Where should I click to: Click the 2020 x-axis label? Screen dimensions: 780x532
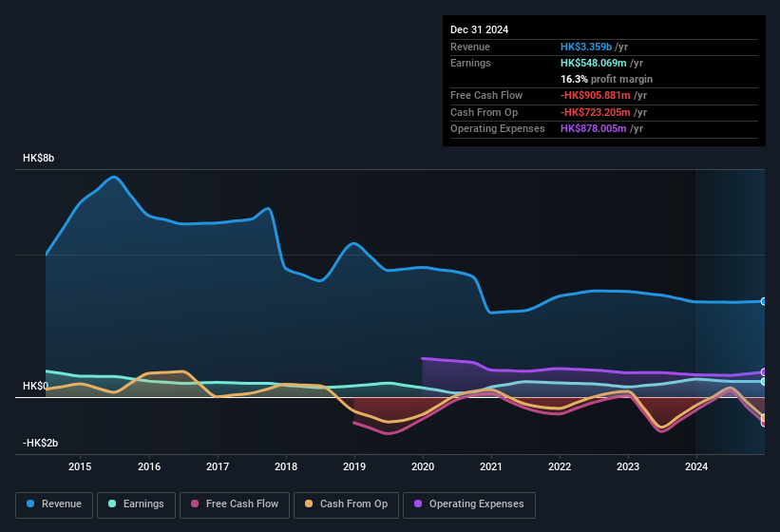(x=423, y=466)
